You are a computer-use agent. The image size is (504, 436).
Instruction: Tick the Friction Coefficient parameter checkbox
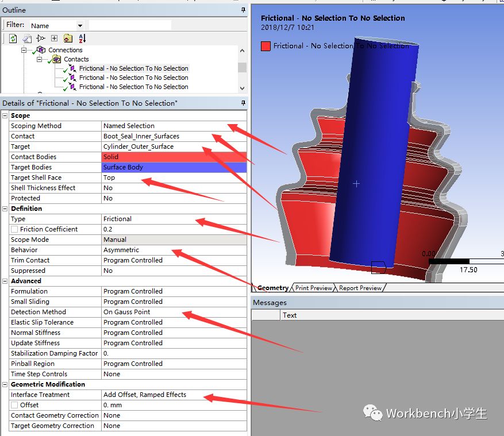[x=15, y=229]
